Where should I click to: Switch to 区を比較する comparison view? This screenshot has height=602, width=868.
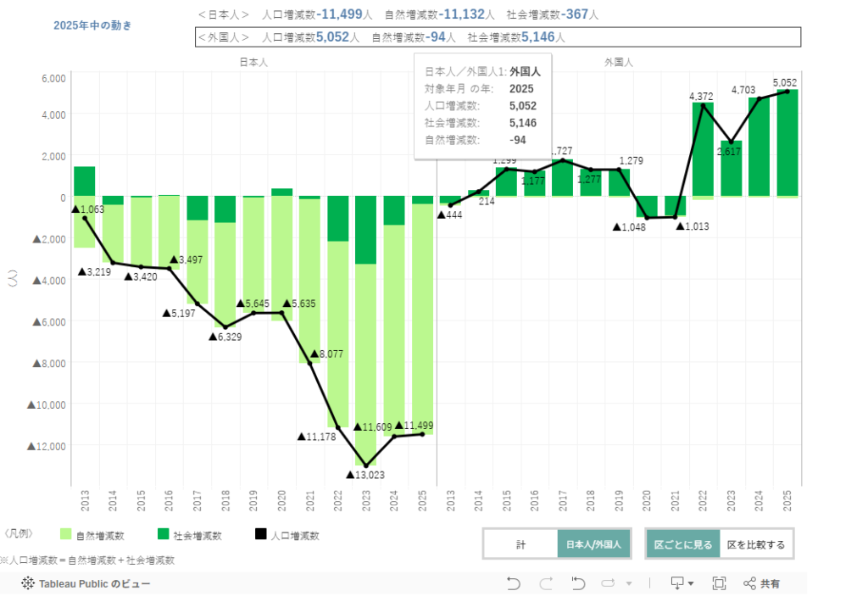(x=756, y=544)
